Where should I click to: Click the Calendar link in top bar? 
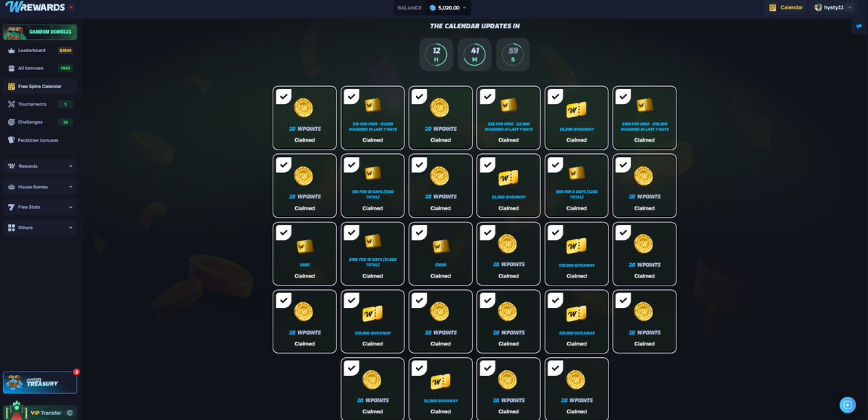(x=791, y=7)
